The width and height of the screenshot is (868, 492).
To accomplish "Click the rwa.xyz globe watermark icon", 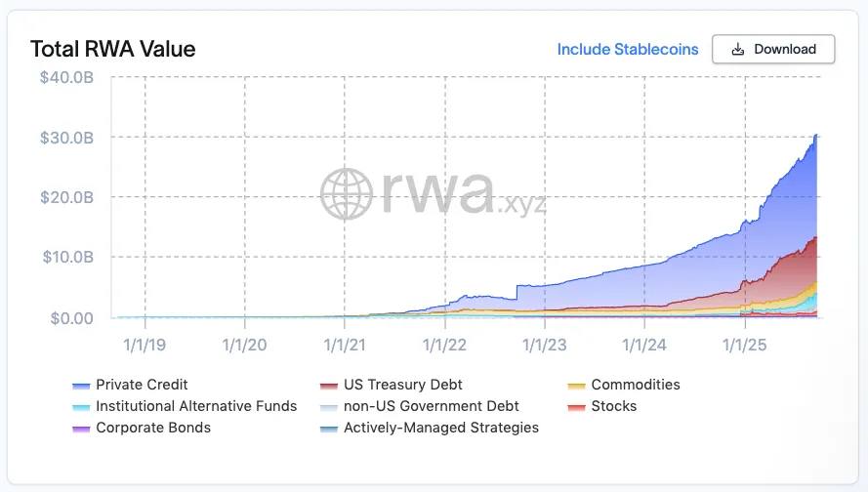I will [x=347, y=193].
